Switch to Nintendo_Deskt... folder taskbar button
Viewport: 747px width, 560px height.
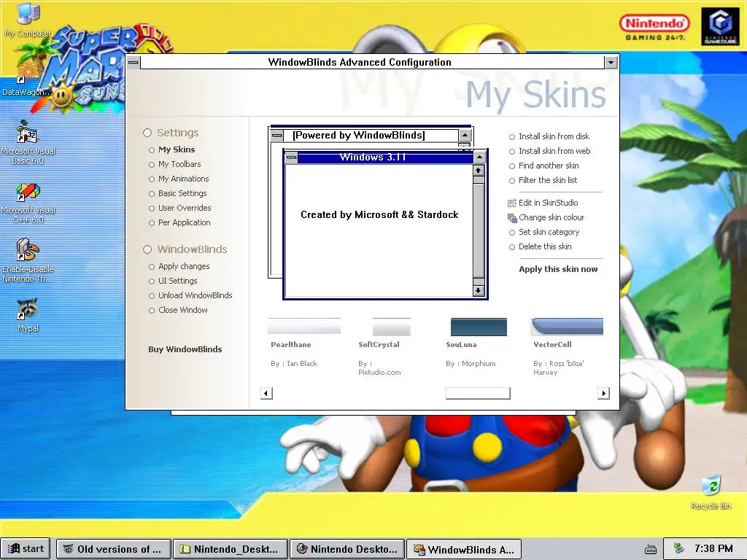pyautogui.click(x=230, y=549)
